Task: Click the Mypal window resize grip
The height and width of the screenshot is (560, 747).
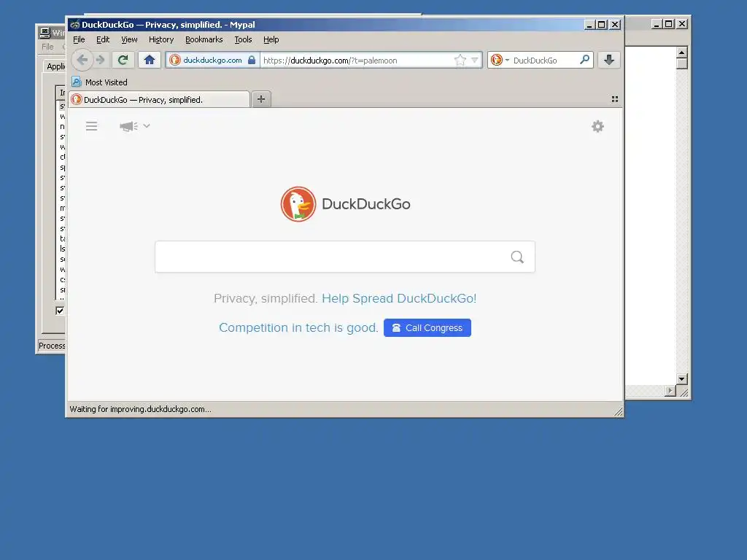Action: pos(619,411)
